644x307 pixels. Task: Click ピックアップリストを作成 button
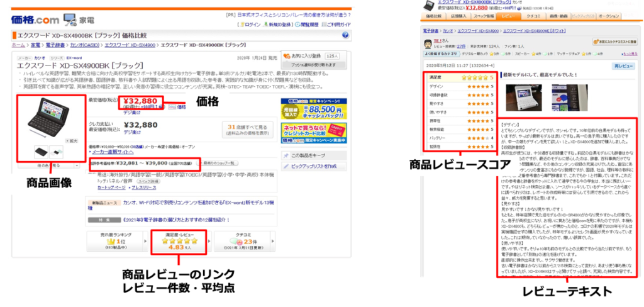313,166
